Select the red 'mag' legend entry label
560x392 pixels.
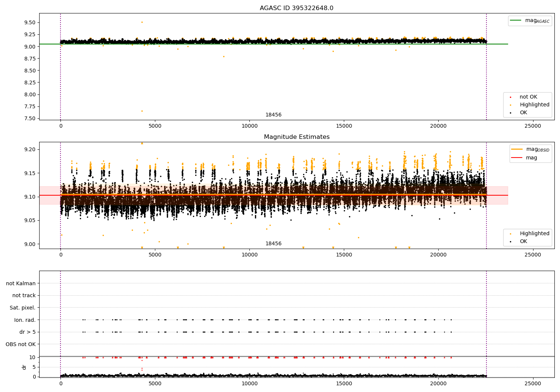click(532, 158)
